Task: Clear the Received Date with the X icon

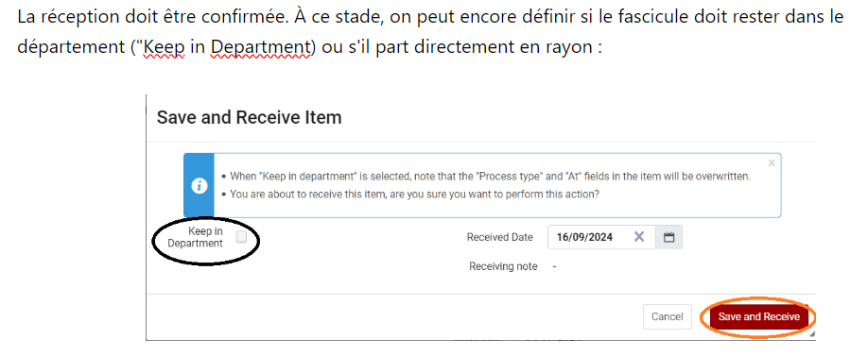Action: click(639, 237)
